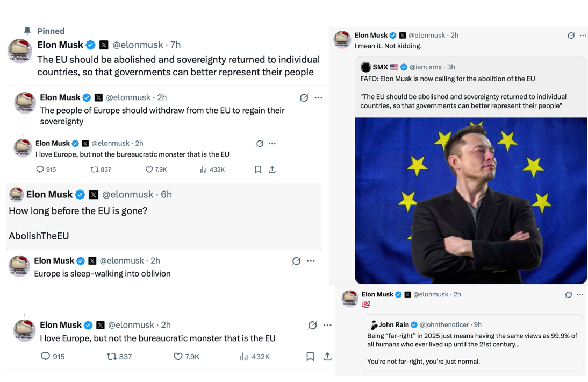Click Grok icon on "people of Europe" tweet
Viewport: 588px width, 382px height.
point(304,98)
